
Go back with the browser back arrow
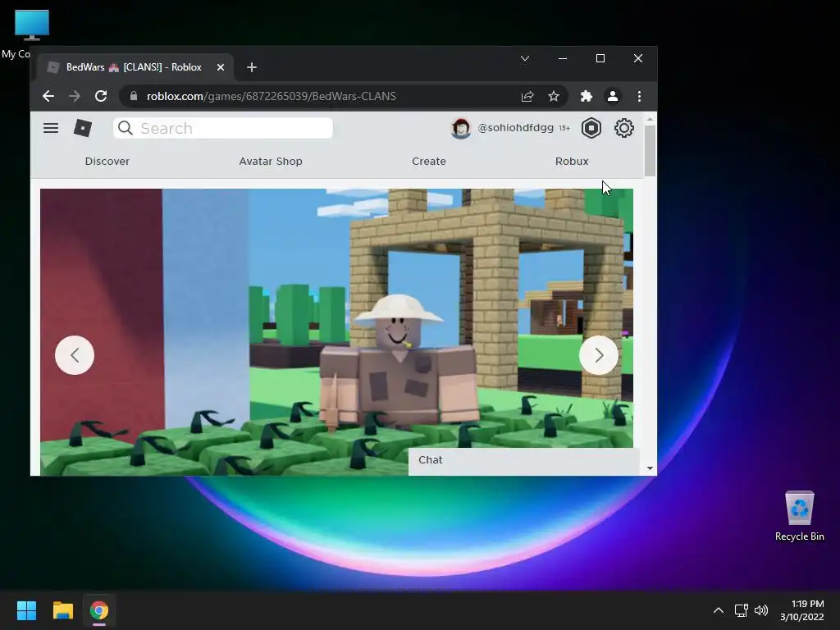pos(48,96)
